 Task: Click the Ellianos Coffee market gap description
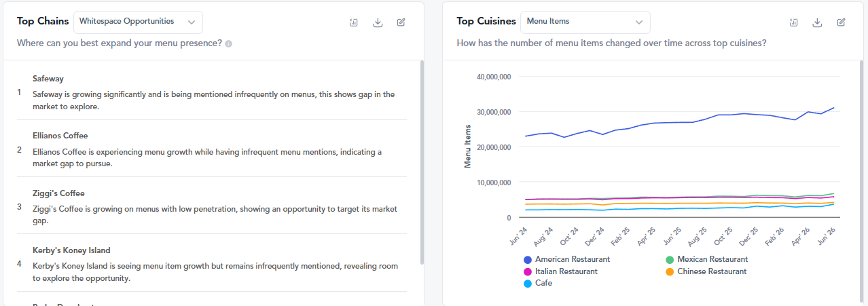pos(207,157)
